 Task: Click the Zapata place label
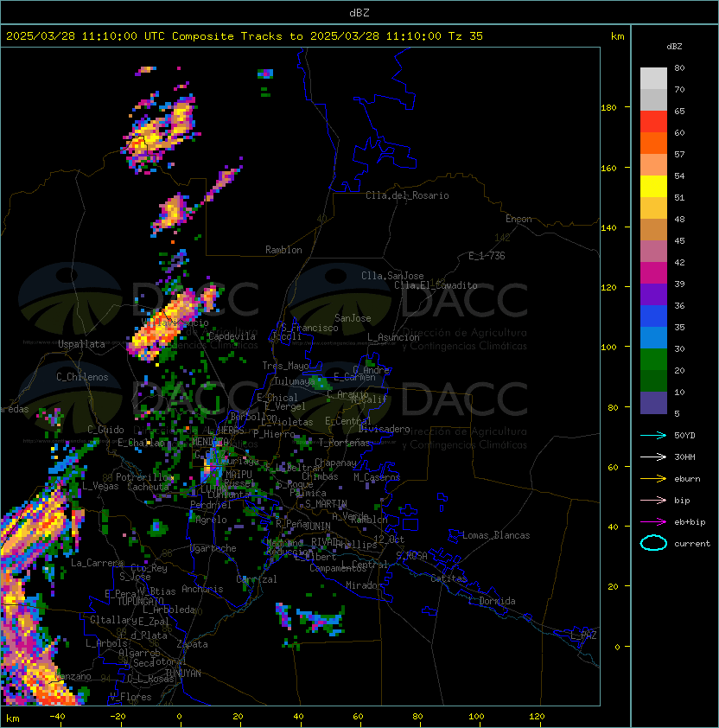tap(192, 644)
